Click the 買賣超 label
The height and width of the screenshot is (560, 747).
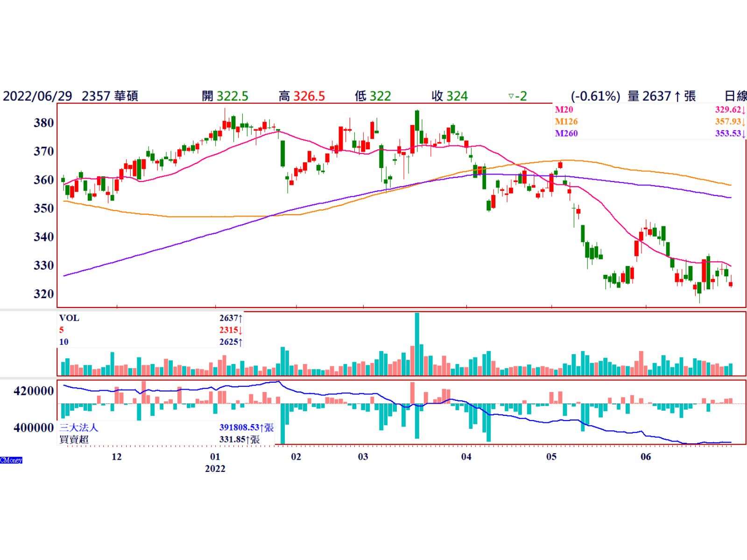(74, 440)
